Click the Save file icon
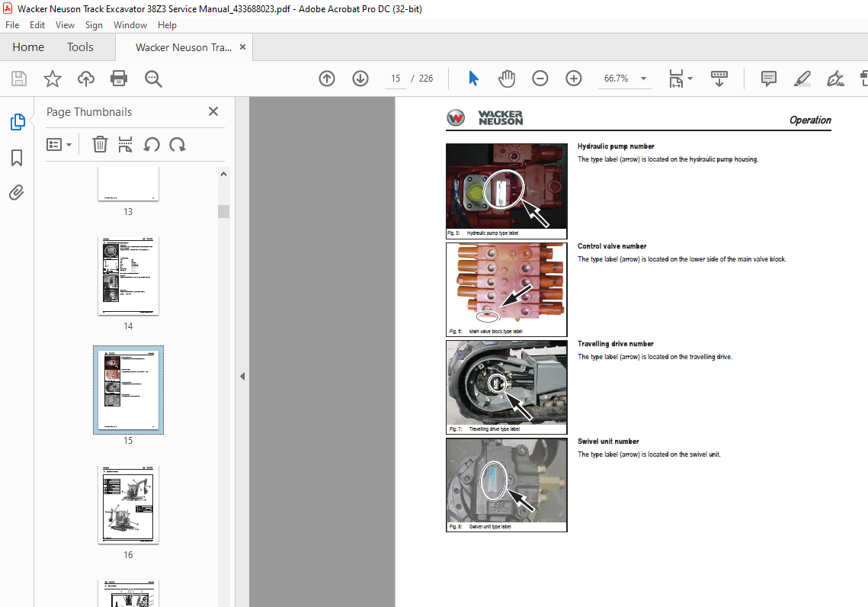 pos(19,79)
